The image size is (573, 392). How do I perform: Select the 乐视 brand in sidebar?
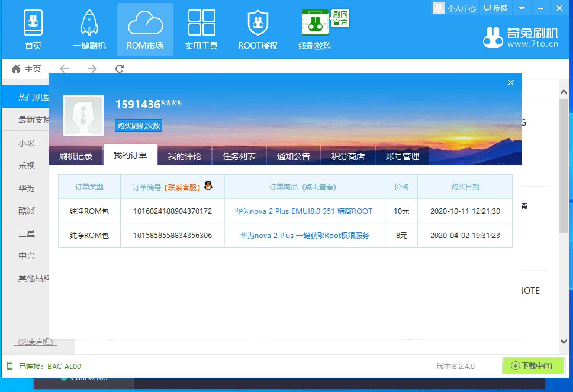(x=26, y=166)
